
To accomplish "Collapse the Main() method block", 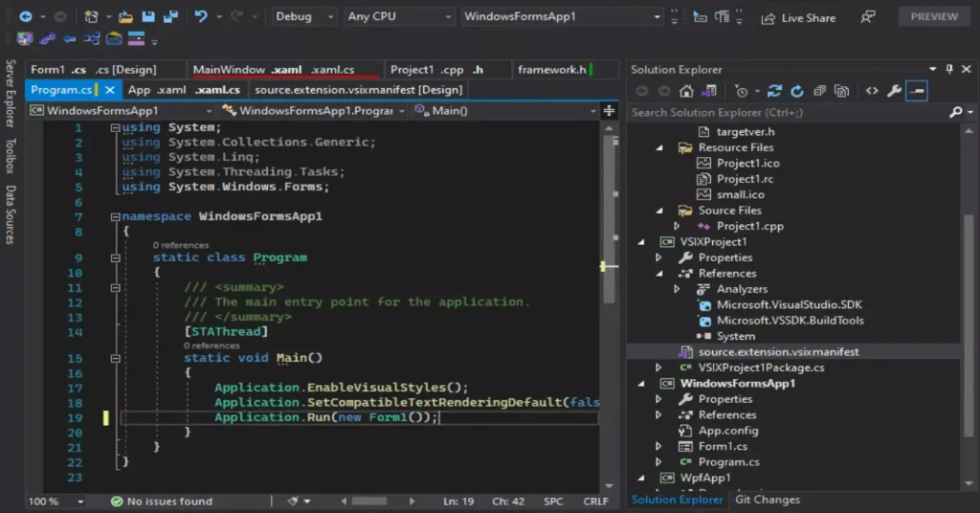I will tap(115, 359).
